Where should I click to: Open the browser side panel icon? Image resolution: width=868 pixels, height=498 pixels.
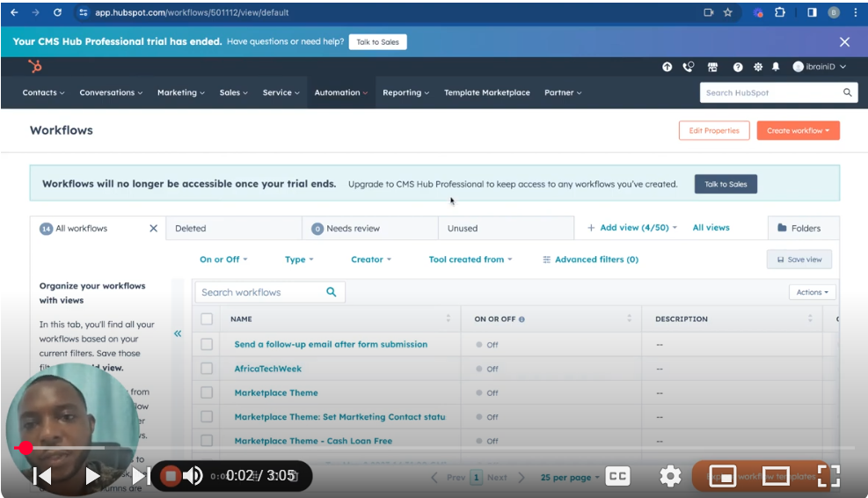click(x=812, y=12)
